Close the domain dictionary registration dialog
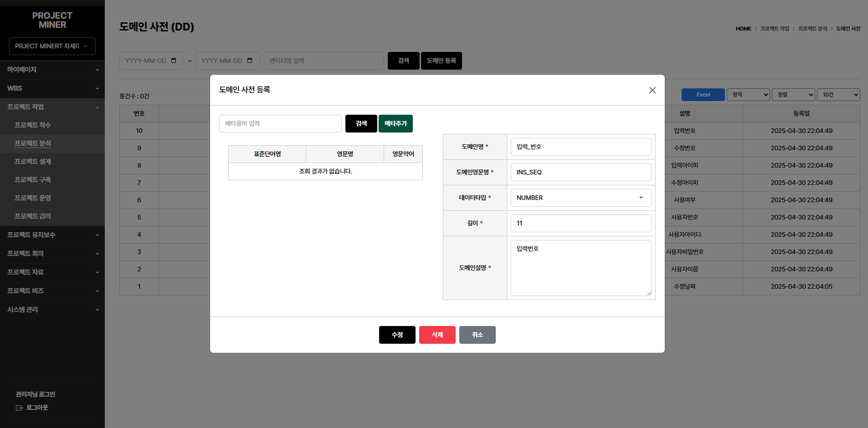This screenshot has width=868, height=428. pos(652,90)
